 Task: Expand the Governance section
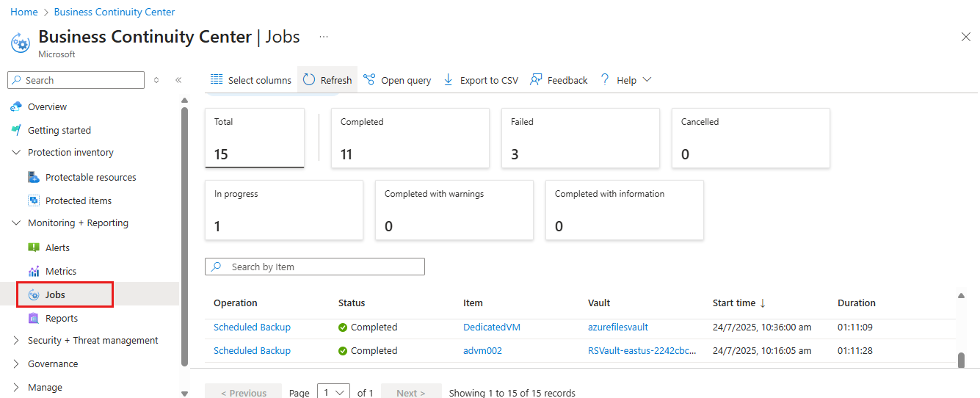17,364
